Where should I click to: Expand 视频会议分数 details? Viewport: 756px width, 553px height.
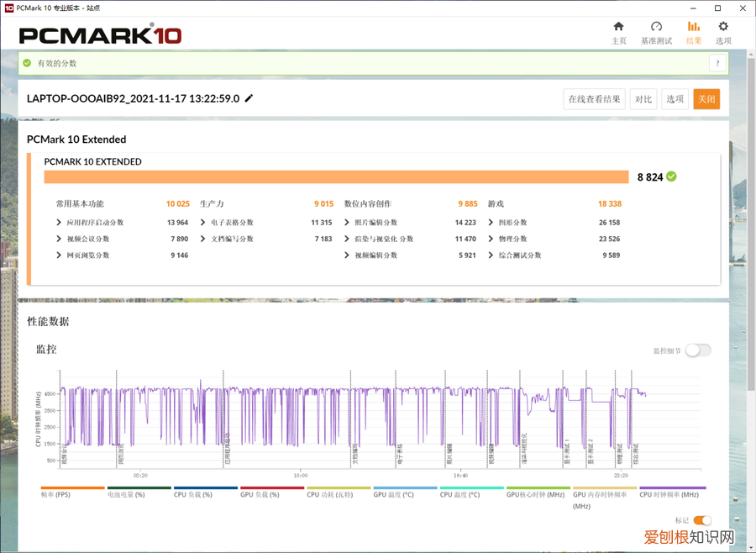pos(60,239)
